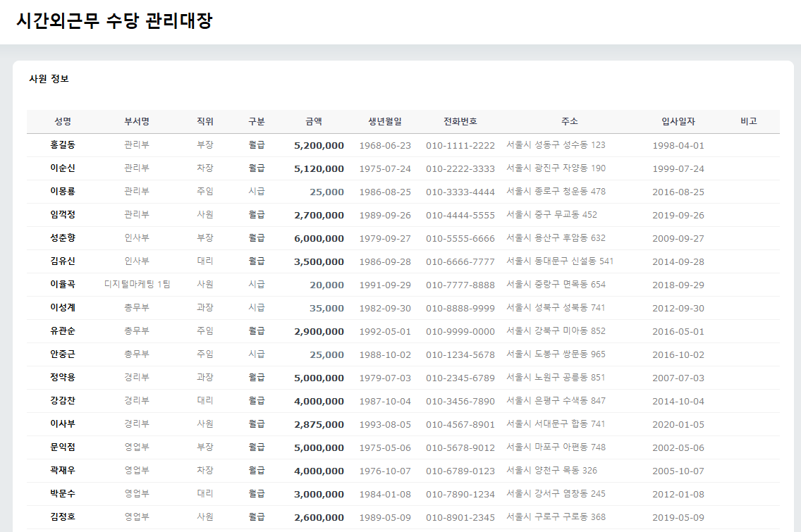Click phone number 010-3333-4444
This screenshot has height=532, width=801.
[x=460, y=192]
